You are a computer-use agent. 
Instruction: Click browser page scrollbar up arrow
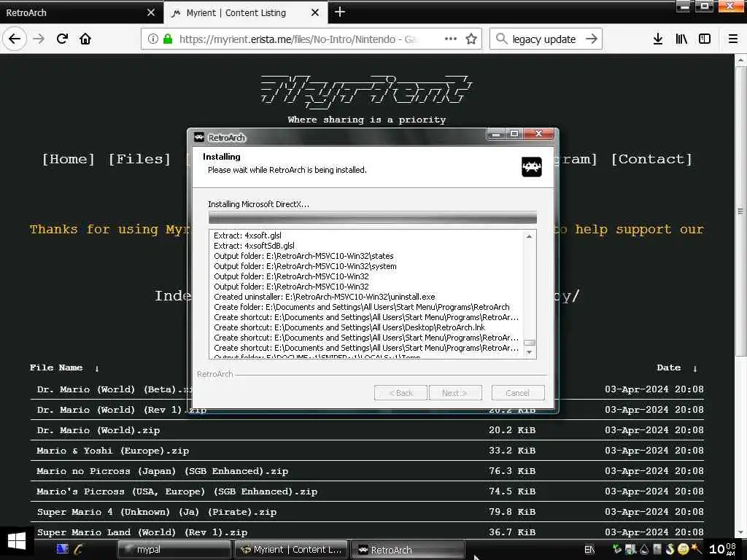pyautogui.click(x=740, y=61)
